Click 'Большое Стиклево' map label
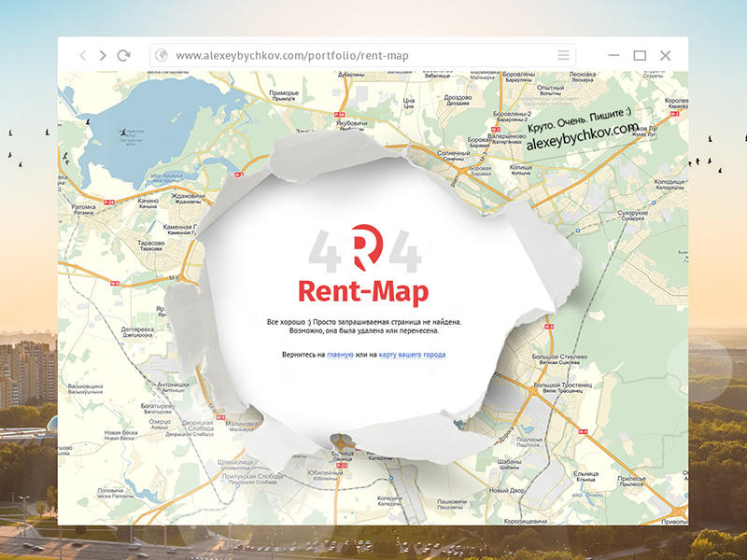This screenshot has width=747, height=560. click(x=559, y=357)
